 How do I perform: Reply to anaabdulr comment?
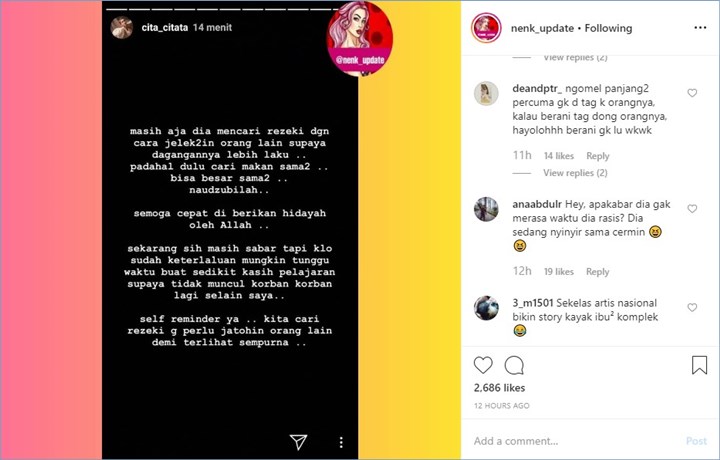click(x=597, y=272)
